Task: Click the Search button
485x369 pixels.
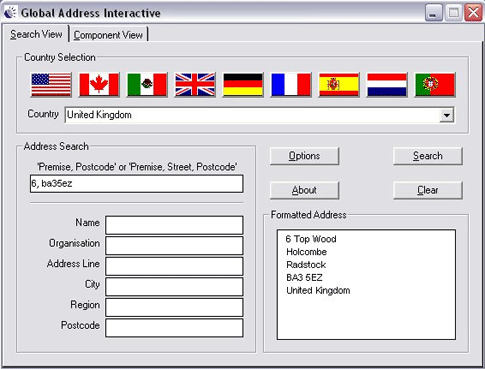Action: point(428,156)
